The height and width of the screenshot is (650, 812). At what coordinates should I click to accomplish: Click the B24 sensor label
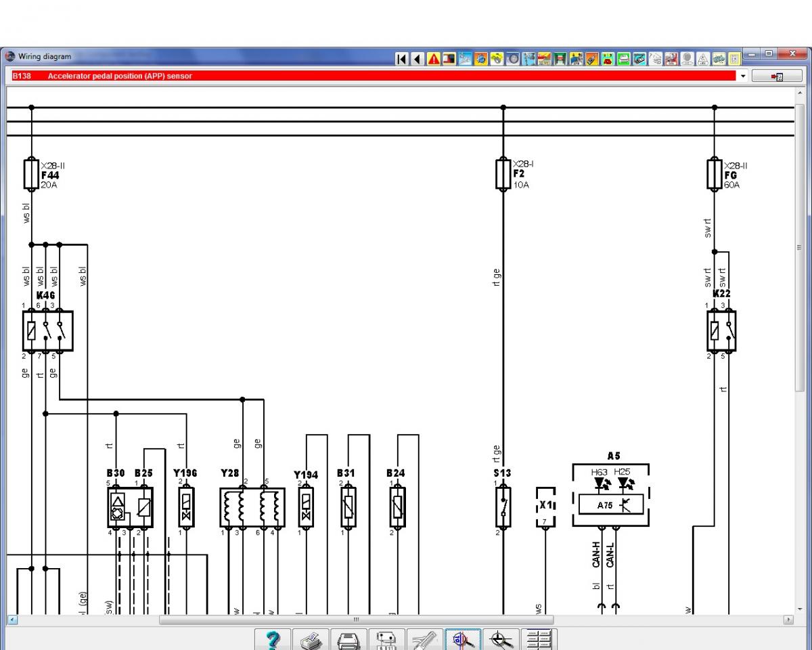pyautogui.click(x=396, y=473)
